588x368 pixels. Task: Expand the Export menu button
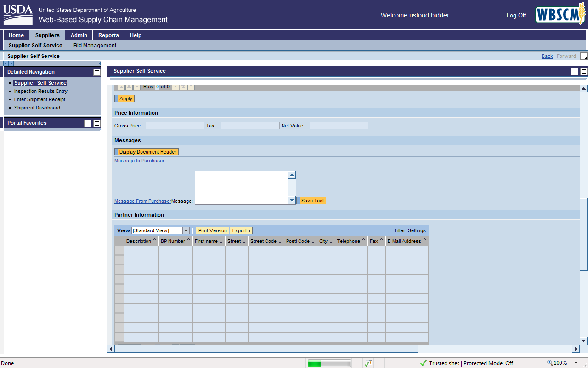241,230
